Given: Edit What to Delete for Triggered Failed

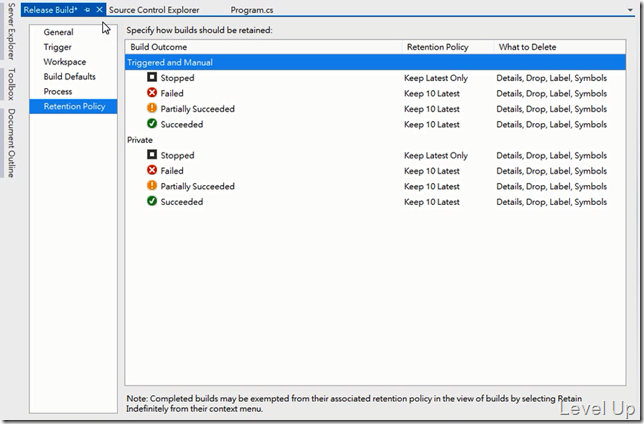Looking at the screenshot, I should point(552,94).
